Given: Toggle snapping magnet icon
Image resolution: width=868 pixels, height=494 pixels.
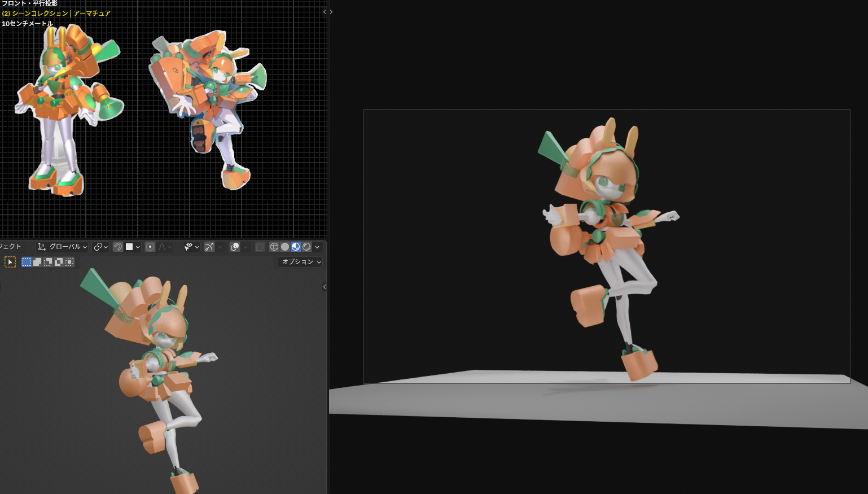Looking at the screenshot, I should coord(117,247).
